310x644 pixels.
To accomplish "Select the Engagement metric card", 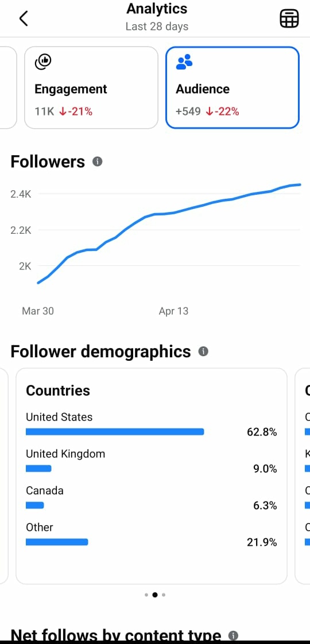I will (x=91, y=87).
